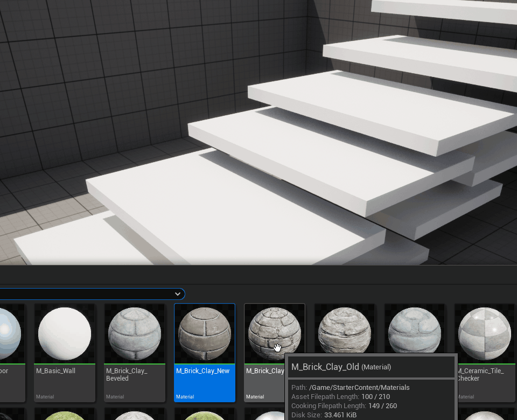Click the M_Ceramic_Tile_Checker name label
Screen dimensions: 517x420
point(481,375)
